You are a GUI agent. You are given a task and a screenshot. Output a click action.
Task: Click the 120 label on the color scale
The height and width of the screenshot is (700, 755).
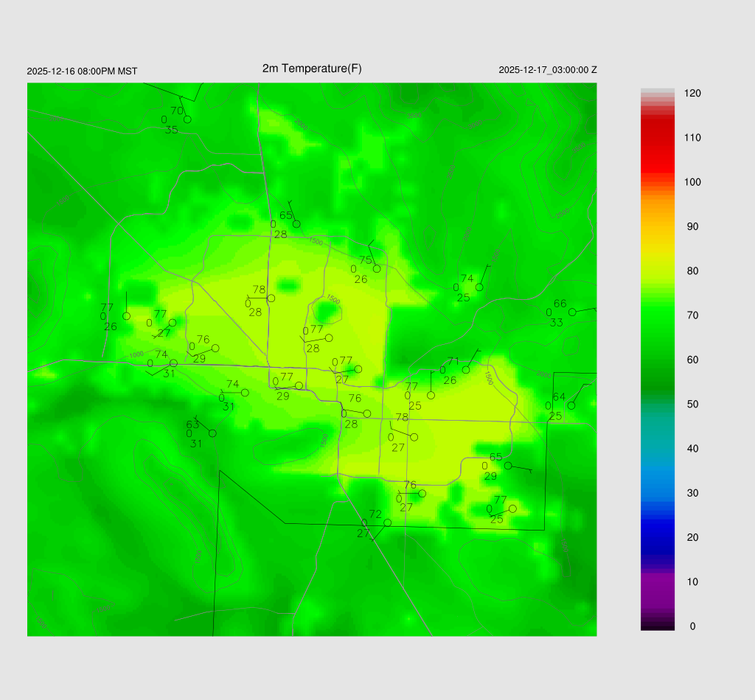[692, 94]
